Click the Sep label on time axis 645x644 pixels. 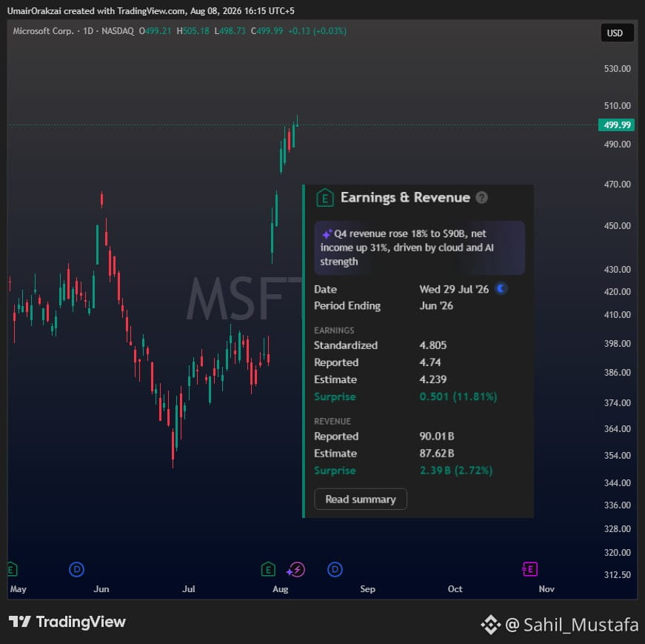pyautogui.click(x=367, y=589)
